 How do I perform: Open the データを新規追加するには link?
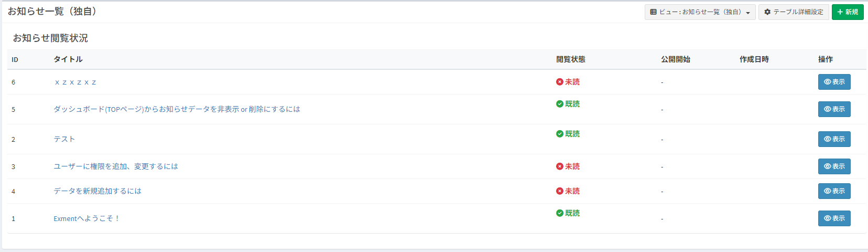(97, 191)
